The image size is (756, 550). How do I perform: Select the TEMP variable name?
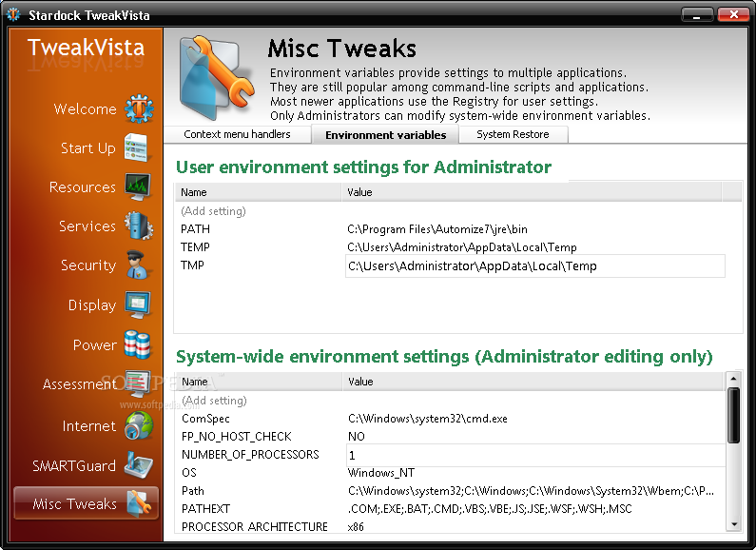195,247
